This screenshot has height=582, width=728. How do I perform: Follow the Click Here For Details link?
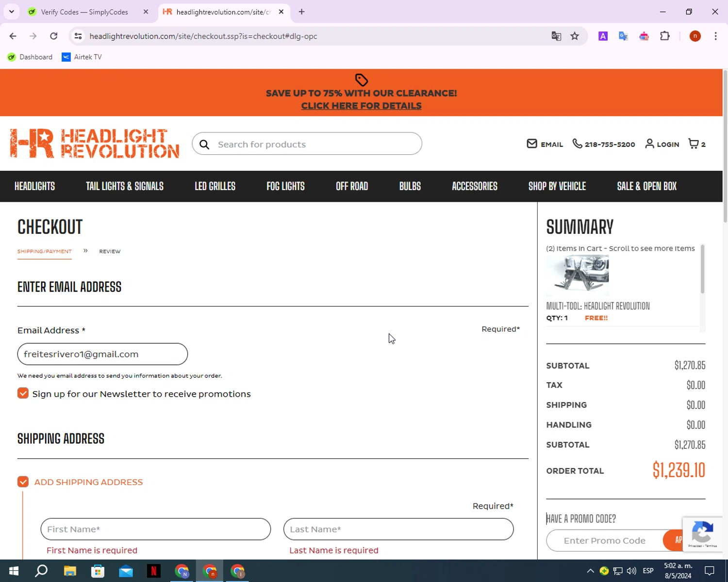(x=361, y=106)
